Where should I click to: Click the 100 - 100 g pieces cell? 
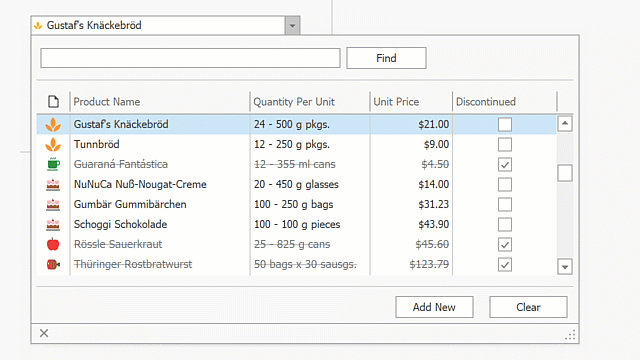click(310, 224)
